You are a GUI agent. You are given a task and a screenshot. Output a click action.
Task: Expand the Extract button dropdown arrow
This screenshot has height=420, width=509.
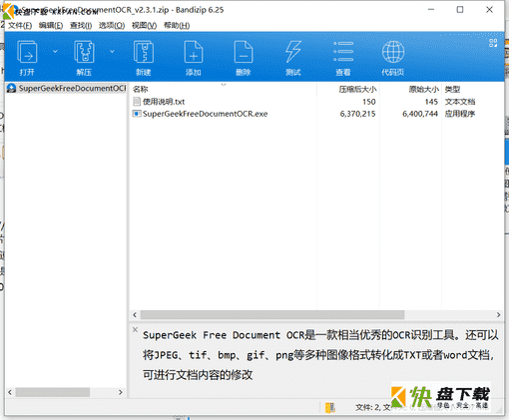tap(112, 51)
